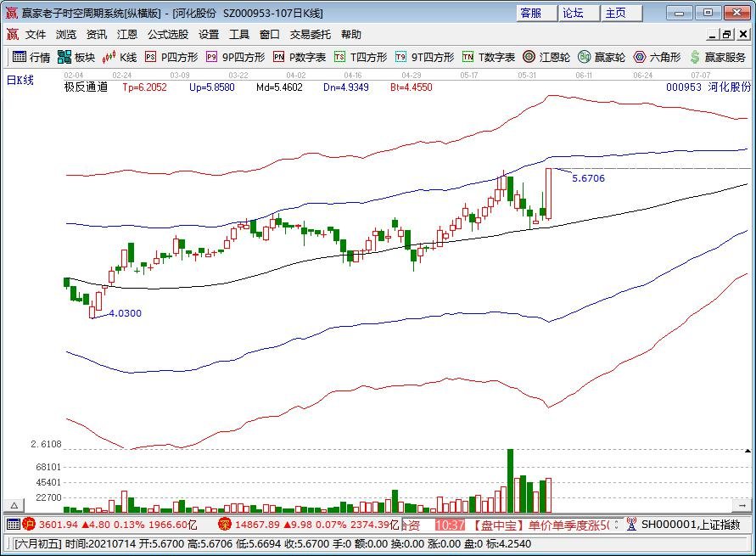Click the Tp=6.2052 value
Image resolution: width=756 pixels, height=556 pixels.
click(x=144, y=87)
